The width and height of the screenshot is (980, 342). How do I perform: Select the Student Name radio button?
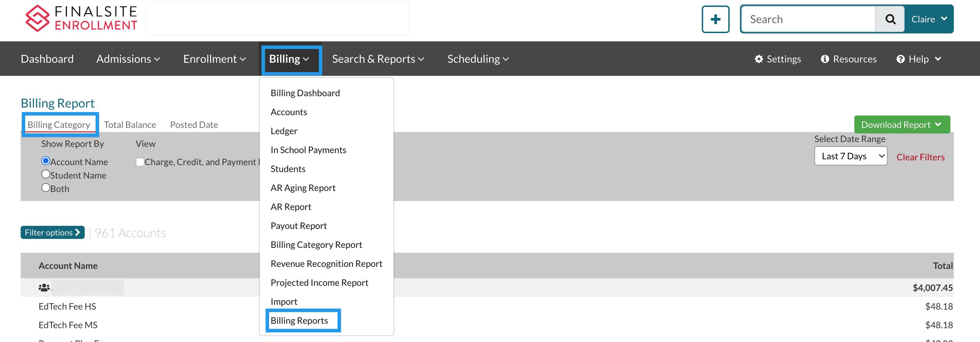pyautogui.click(x=46, y=174)
